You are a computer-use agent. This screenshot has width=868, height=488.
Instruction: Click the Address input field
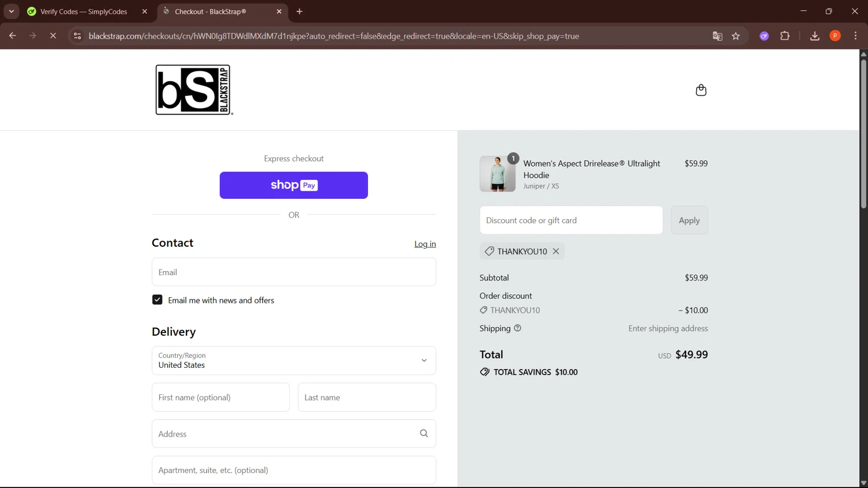click(x=294, y=434)
